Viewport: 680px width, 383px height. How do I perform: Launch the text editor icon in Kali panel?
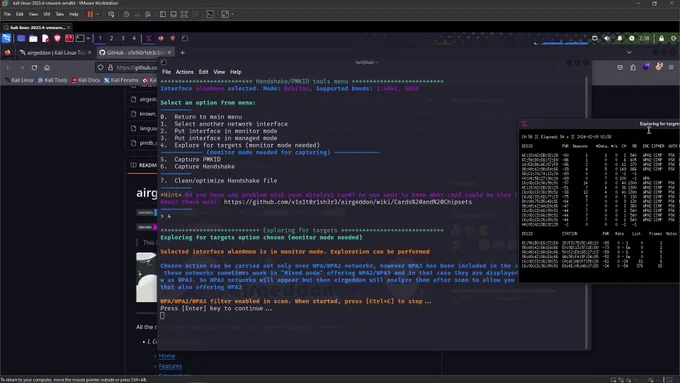point(46,38)
